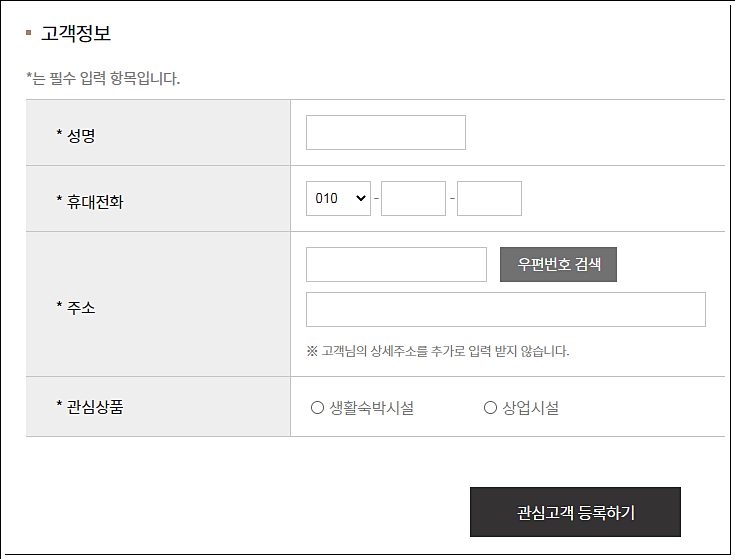Screen dimensions: 735x559
Task: Focus the last phone number field
Action: [x=489, y=199]
